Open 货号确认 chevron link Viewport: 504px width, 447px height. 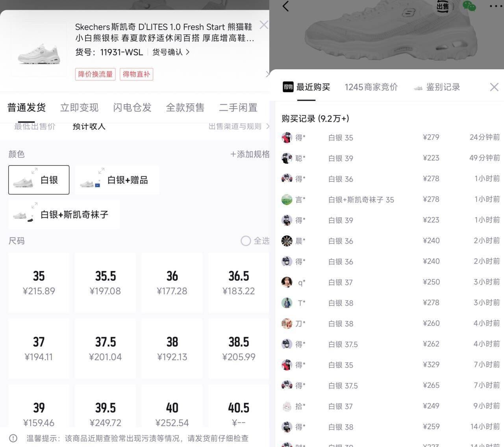tap(171, 52)
